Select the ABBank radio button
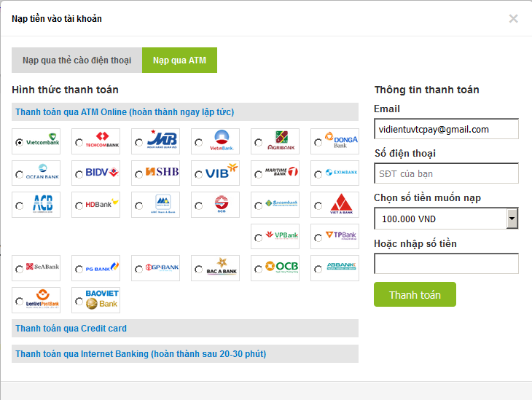Image resolution: width=532 pixels, height=400 pixels. click(x=318, y=269)
